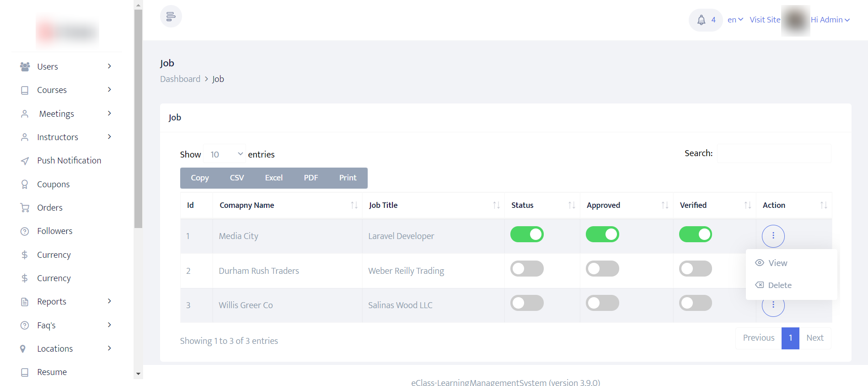Click the notification bell icon

[701, 20]
